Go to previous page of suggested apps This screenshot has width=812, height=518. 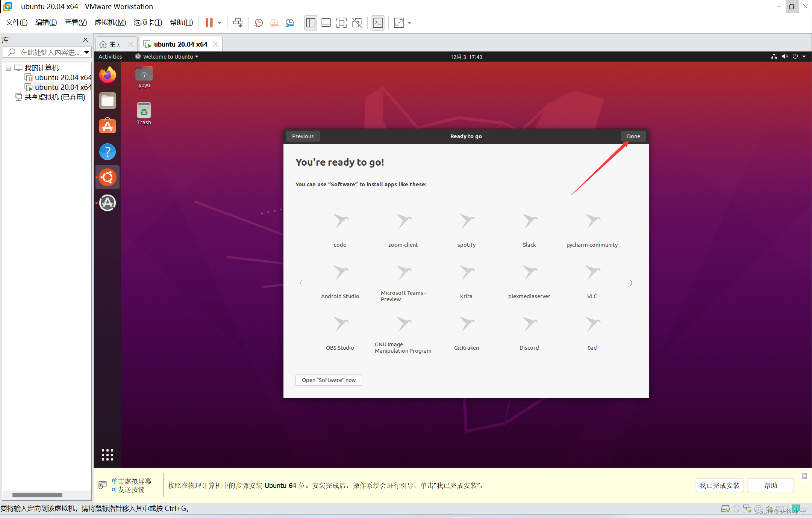(x=301, y=283)
